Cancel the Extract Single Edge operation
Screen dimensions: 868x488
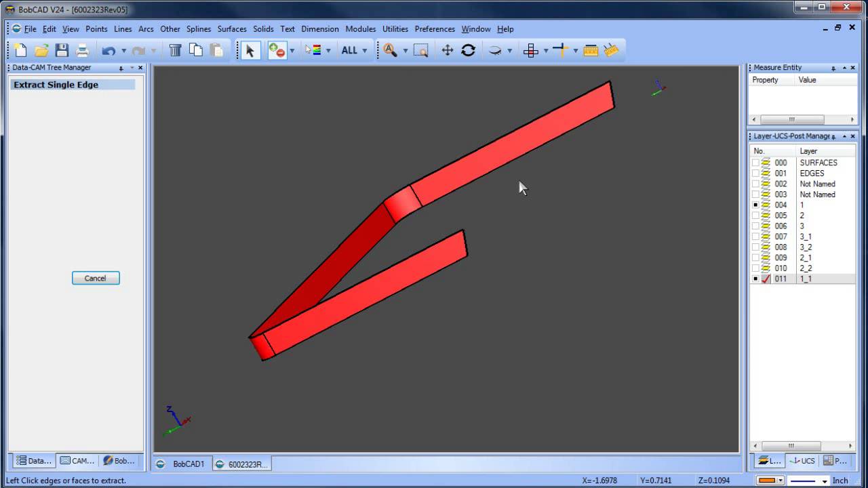(x=96, y=278)
